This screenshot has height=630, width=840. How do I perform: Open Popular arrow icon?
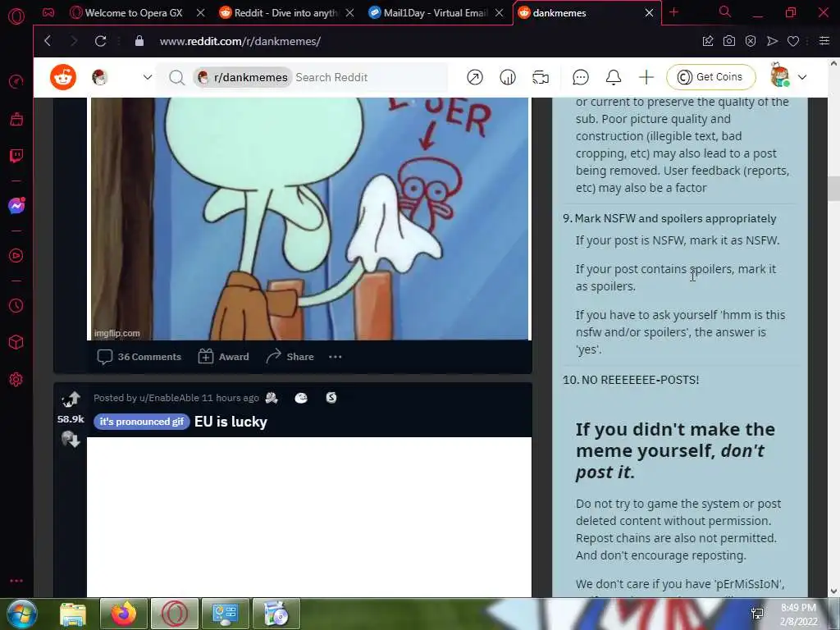(475, 77)
